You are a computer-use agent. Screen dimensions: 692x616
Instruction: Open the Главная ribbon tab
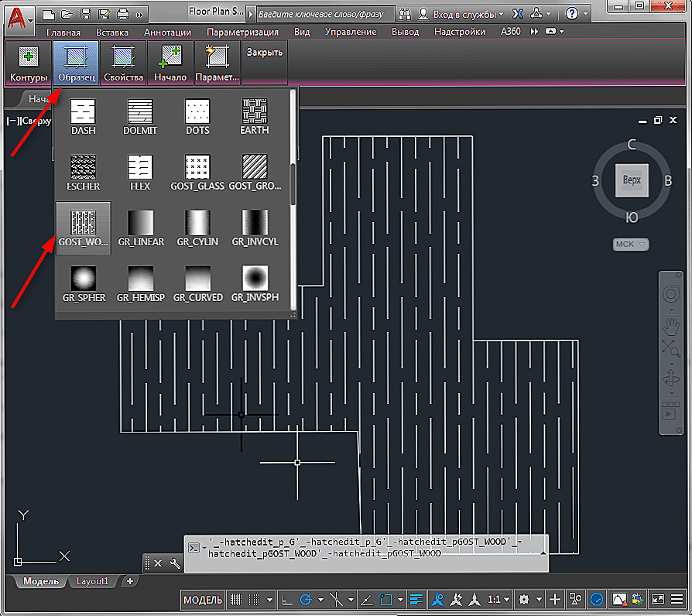(63, 33)
